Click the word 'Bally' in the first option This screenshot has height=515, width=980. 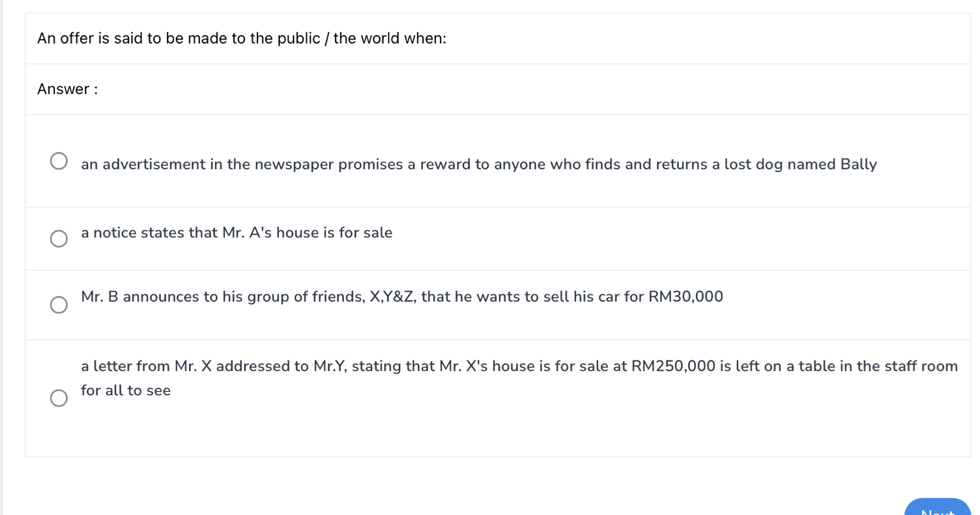click(858, 164)
